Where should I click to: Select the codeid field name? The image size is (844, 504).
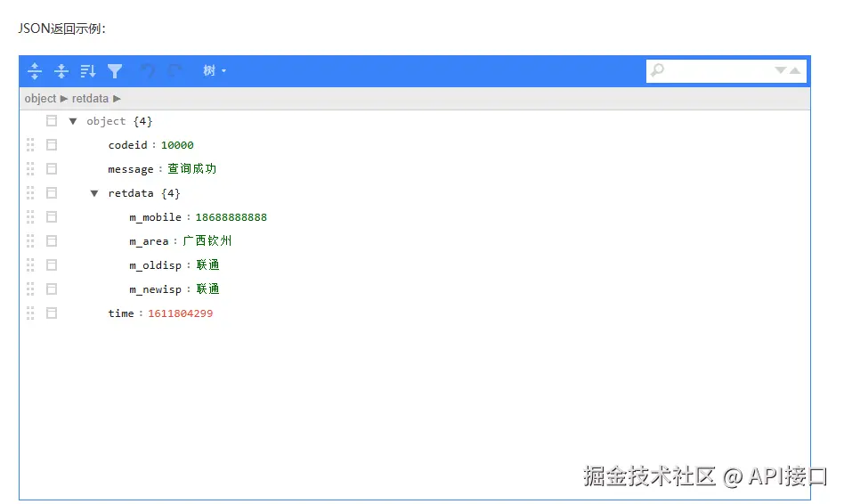pos(127,145)
